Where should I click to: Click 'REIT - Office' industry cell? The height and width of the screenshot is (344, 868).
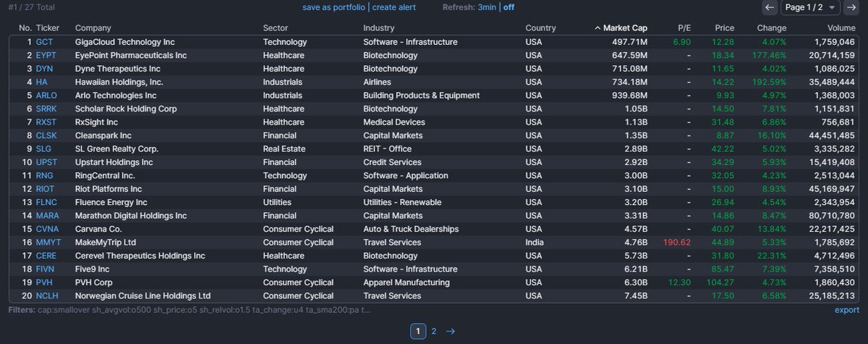388,148
